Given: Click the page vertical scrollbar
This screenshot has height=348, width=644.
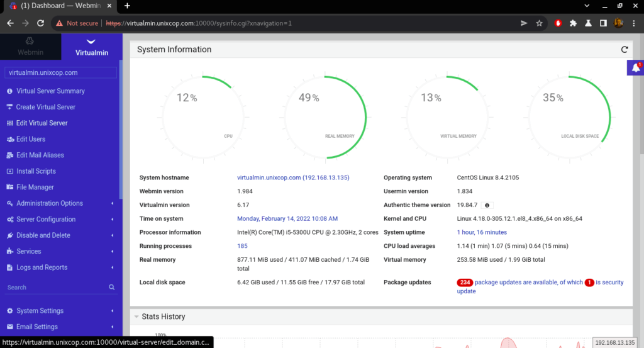Looking at the screenshot, I should (641, 94).
